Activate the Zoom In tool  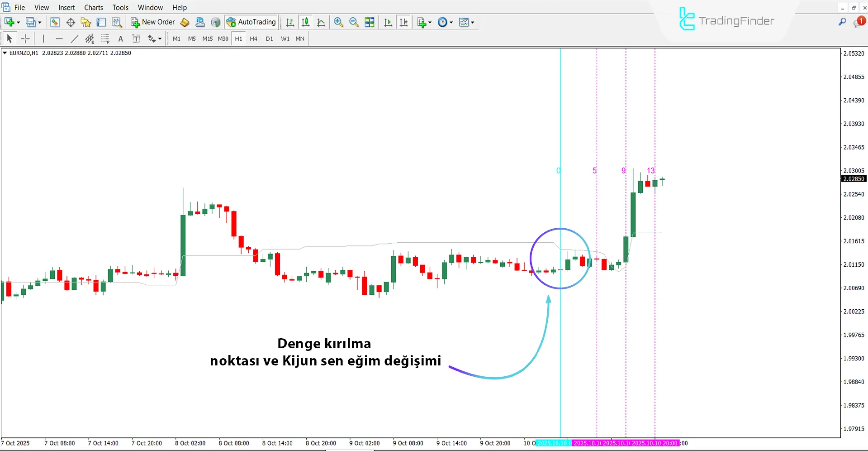pyautogui.click(x=338, y=22)
